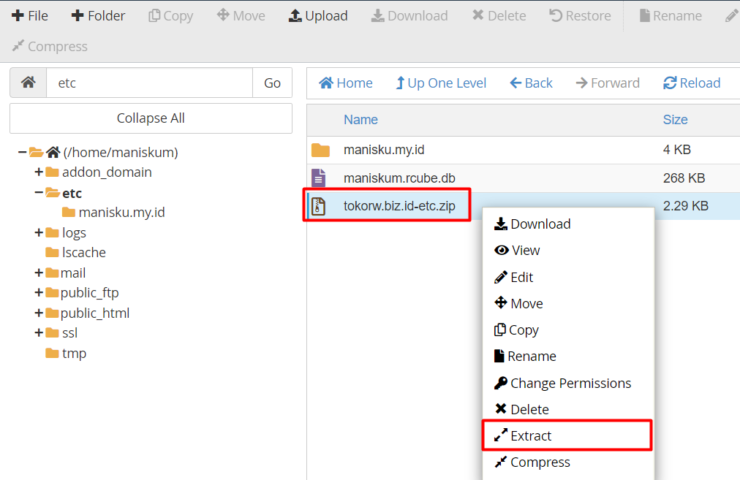Select mail folder in tree
This screenshot has height=480, width=740.
pos(73,273)
